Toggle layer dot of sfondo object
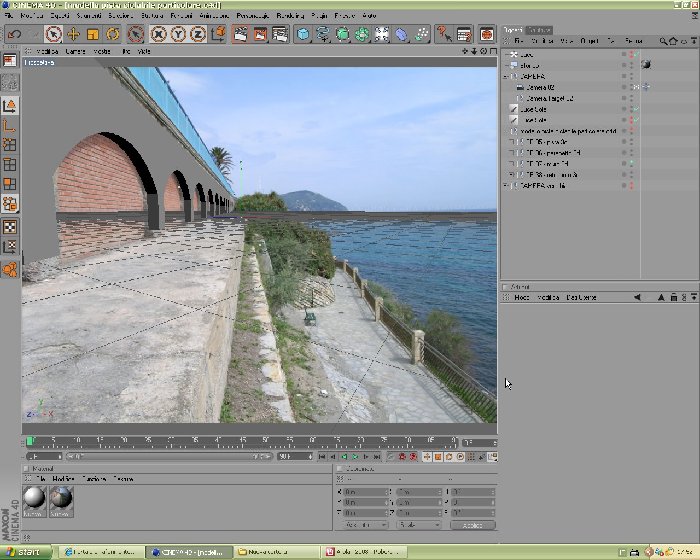 click(624, 66)
